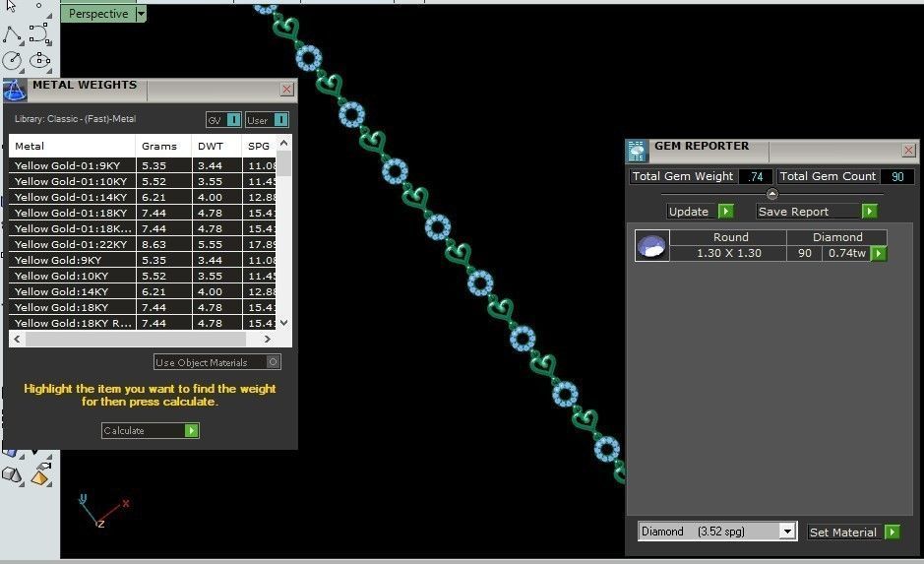The width and height of the screenshot is (924, 564).
Task: Click the Round gem shape cell
Action: tap(728, 237)
